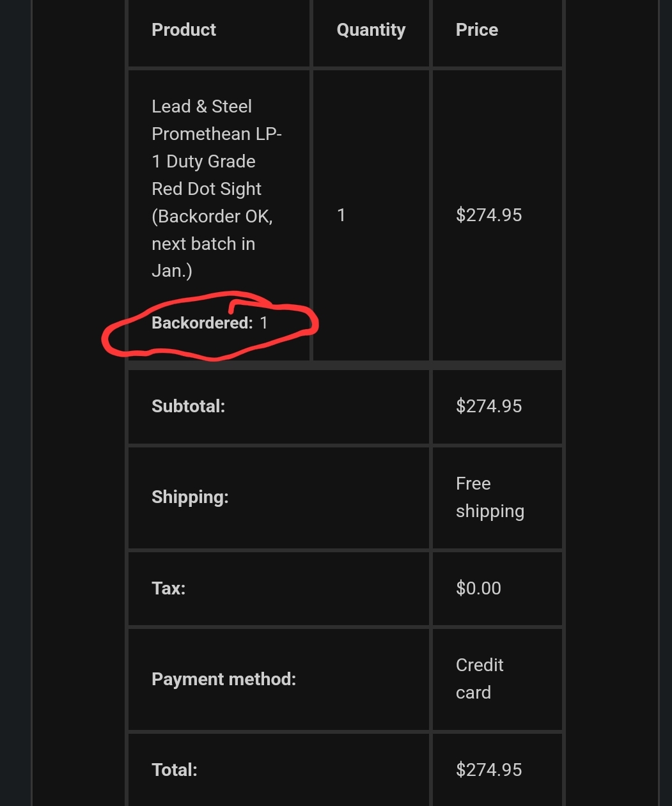
Task: Click the red hand-drawn circle annotation
Action: (210, 325)
